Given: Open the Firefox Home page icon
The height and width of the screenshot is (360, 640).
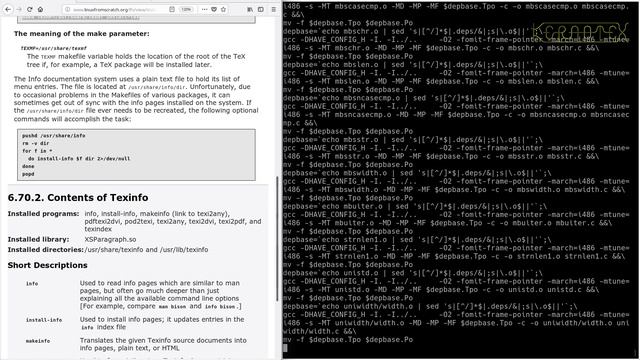Looking at the screenshot, I should point(40,9).
